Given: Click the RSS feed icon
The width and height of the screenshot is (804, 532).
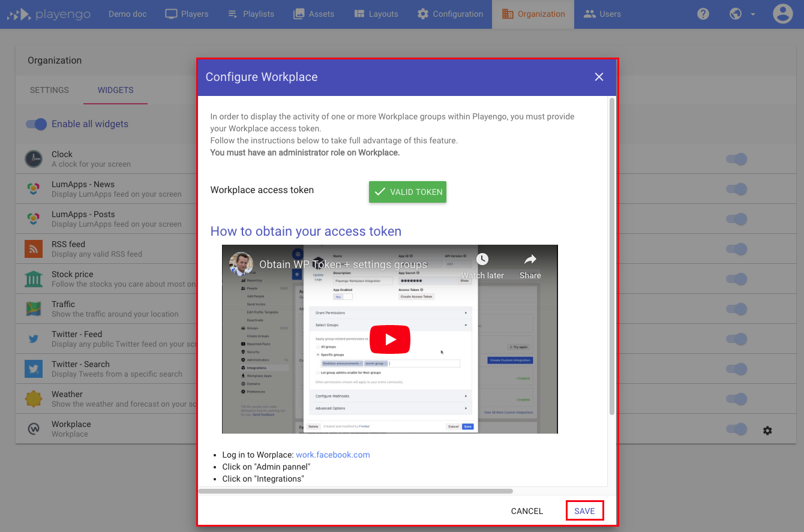Looking at the screenshot, I should point(34,249).
